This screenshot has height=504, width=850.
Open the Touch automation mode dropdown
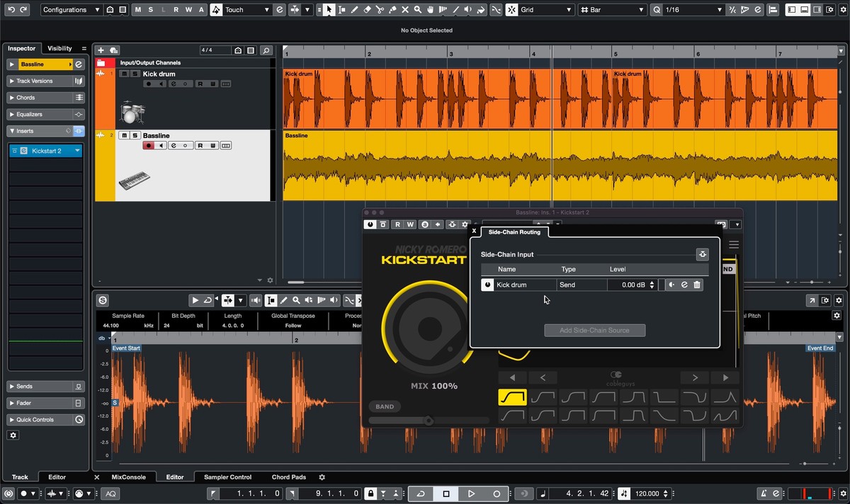pyautogui.click(x=248, y=10)
